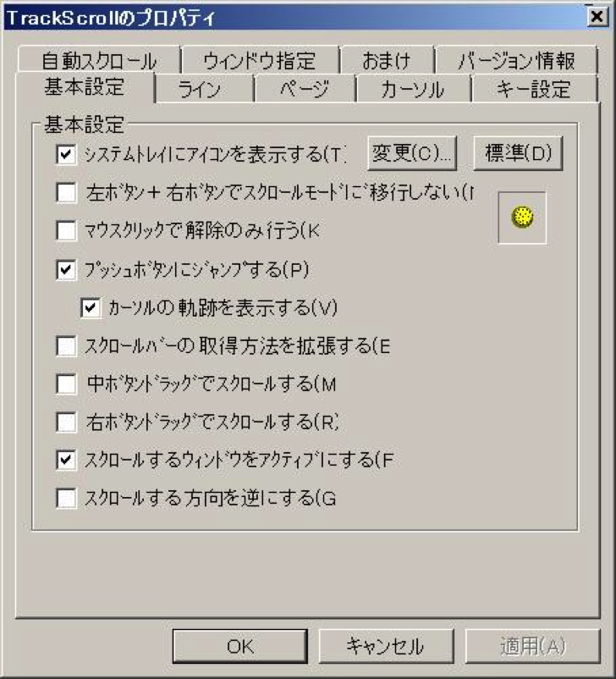616x679 pixels.
Task: Enable 左ボタン+右ボタンでスクロールモードに移行しない option
Action: tap(66, 193)
